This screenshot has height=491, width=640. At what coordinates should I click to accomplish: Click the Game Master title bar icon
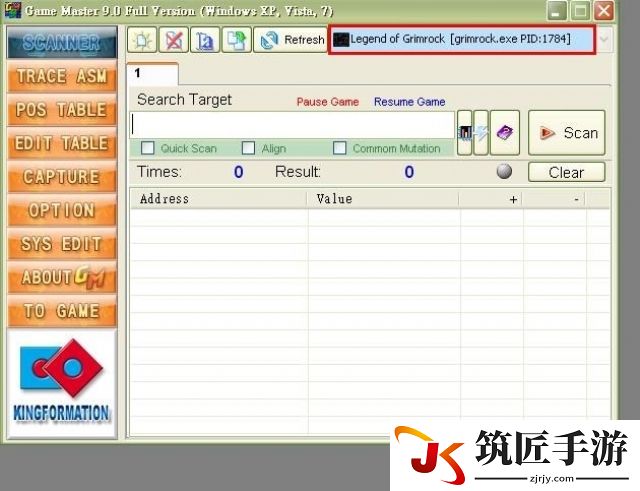(x=13, y=10)
